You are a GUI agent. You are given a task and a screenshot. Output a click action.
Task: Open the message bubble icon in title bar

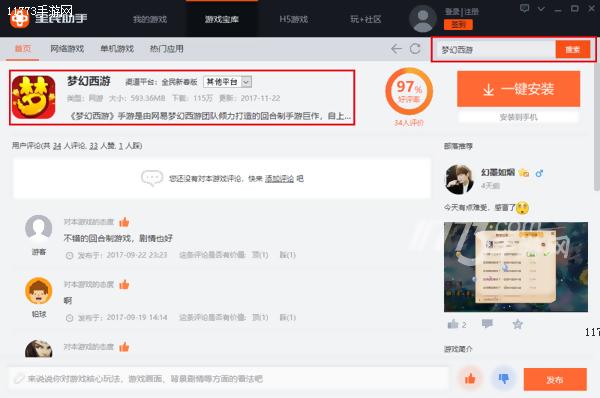point(524,8)
